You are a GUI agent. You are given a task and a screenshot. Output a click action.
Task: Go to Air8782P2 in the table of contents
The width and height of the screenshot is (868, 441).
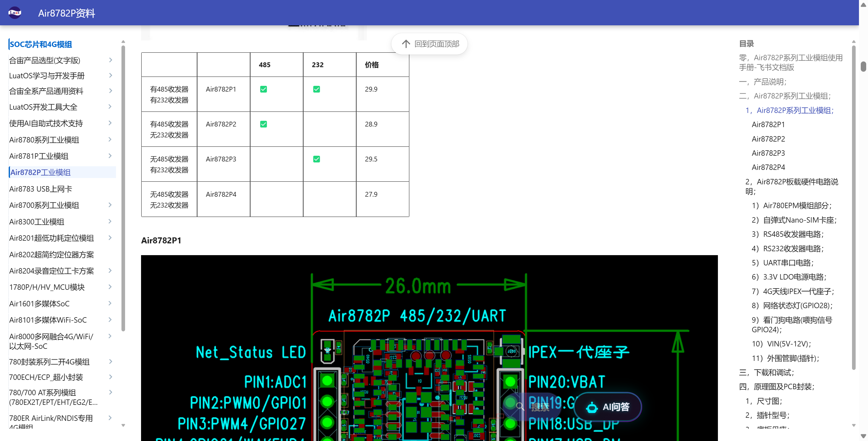tap(768, 139)
